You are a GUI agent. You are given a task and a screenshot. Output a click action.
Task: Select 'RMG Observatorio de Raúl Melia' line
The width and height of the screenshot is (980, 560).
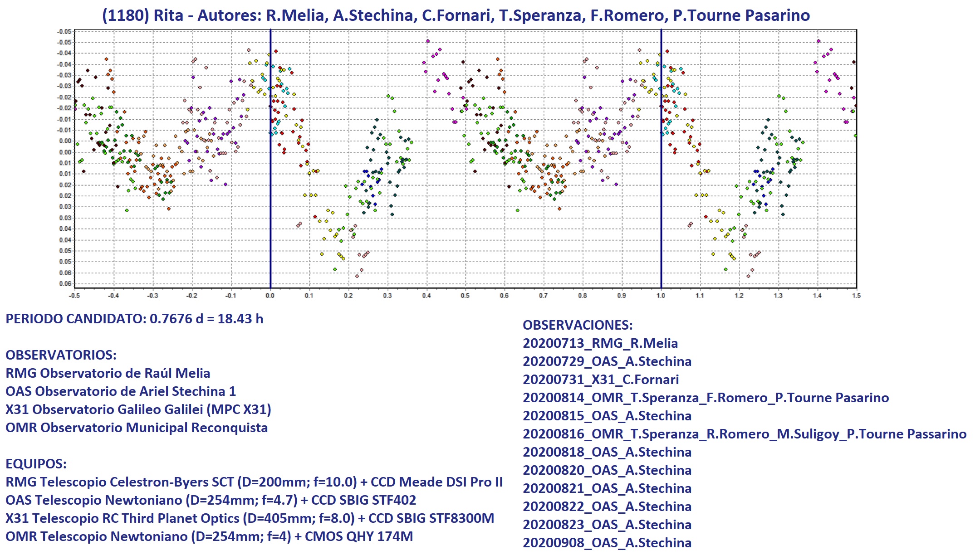click(x=108, y=373)
